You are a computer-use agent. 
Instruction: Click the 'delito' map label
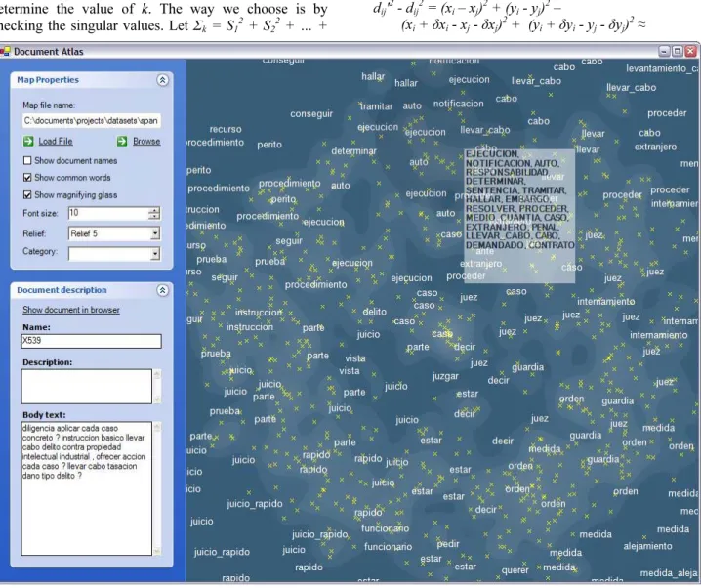tap(375, 312)
